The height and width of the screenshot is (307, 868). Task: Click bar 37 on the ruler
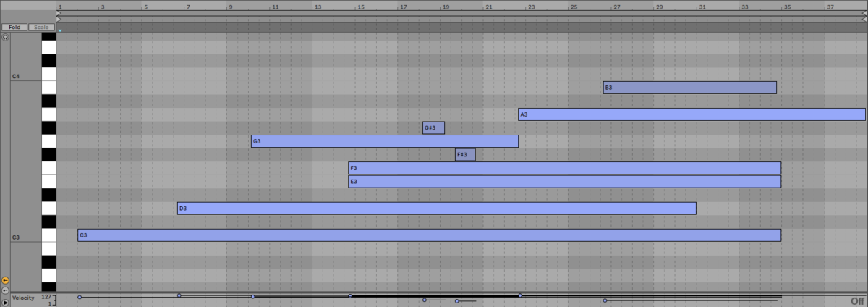point(831,7)
